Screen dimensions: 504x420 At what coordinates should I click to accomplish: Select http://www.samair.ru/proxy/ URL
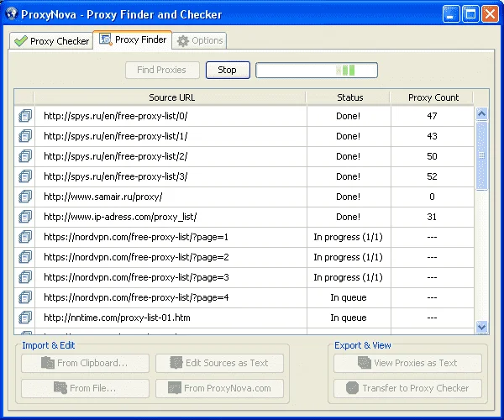coord(103,197)
